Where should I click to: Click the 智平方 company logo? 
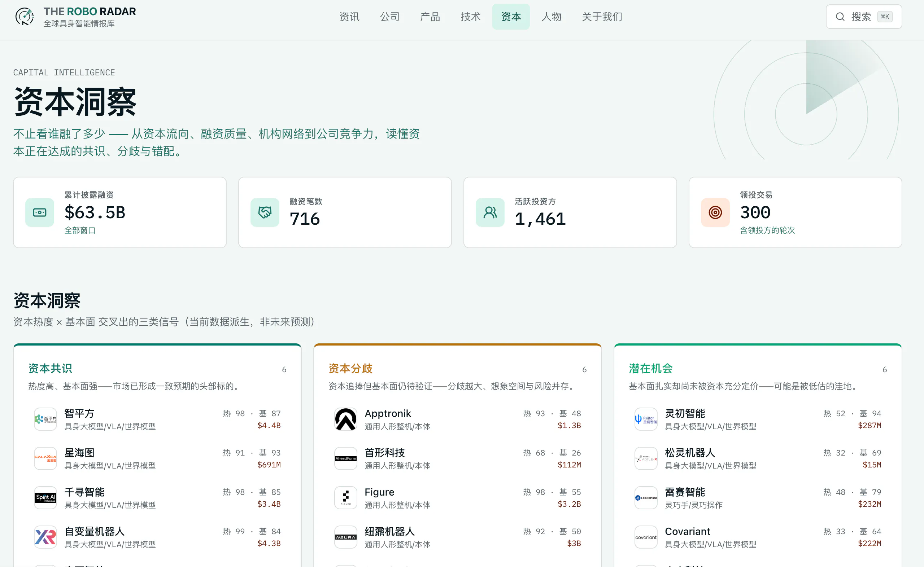tap(45, 419)
